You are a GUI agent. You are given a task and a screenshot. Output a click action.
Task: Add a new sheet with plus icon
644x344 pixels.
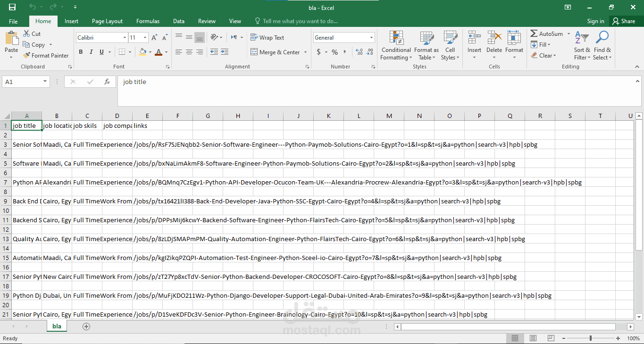[x=86, y=326]
